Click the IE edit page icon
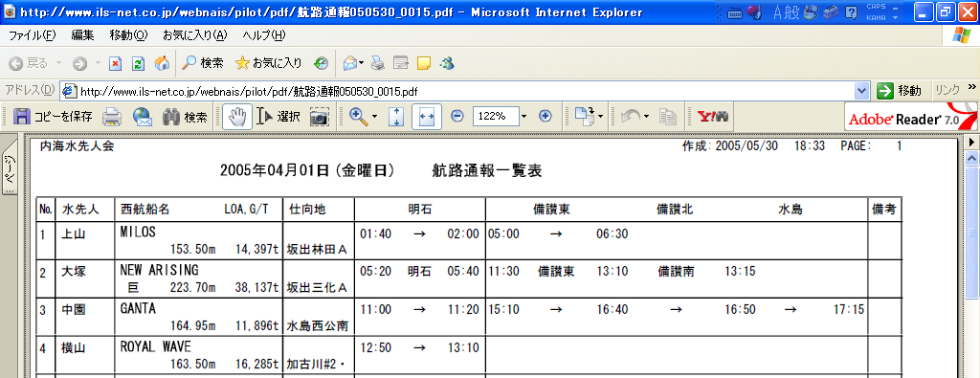The width and height of the screenshot is (980, 378). [401, 63]
